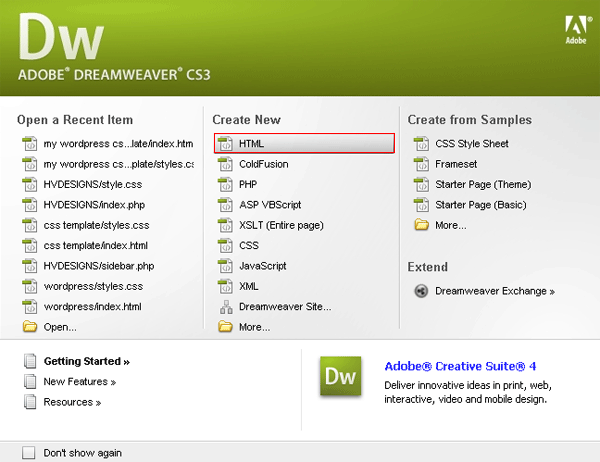Image resolution: width=600 pixels, height=462 pixels.
Task: Open recent file HVDESIGNS/index.php
Action: (x=94, y=205)
